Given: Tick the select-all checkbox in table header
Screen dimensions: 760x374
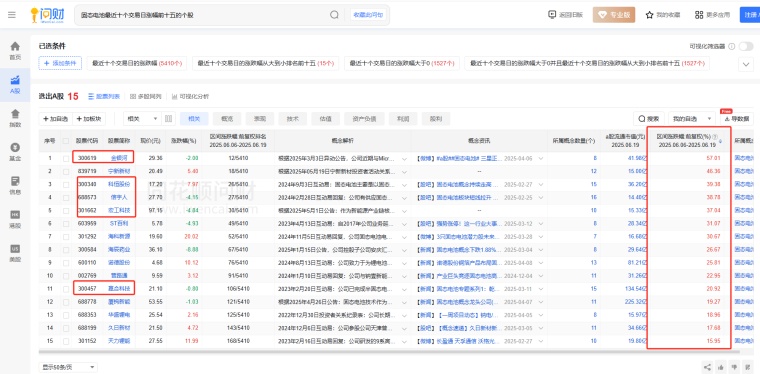Looking at the screenshot, I should pos(66,141).
